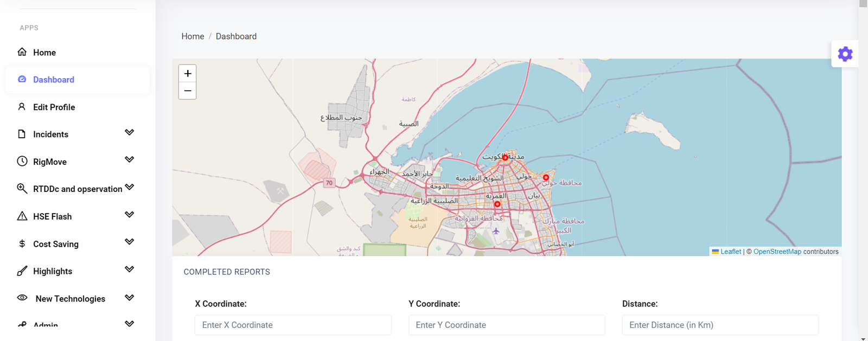
Task: Open the HSE Flash menu
Action: tap(78, 216)
